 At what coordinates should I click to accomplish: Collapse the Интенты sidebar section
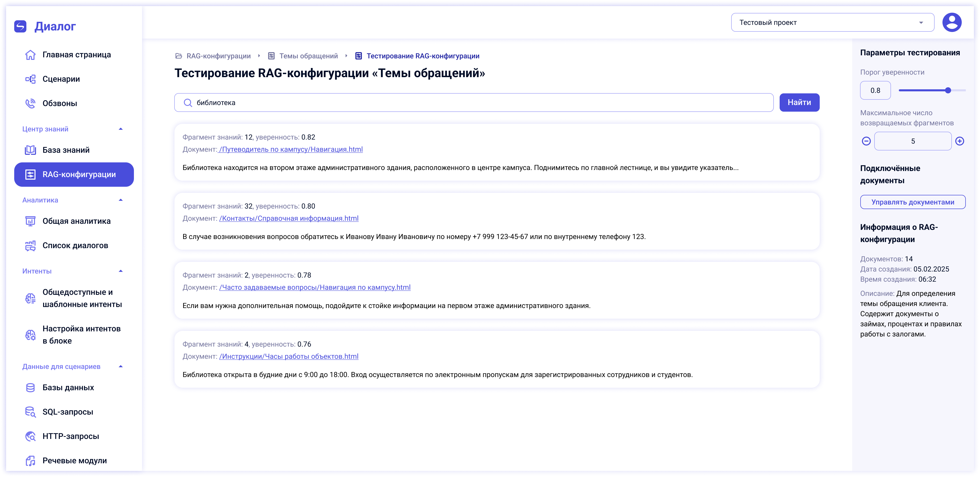click(121, 271)
